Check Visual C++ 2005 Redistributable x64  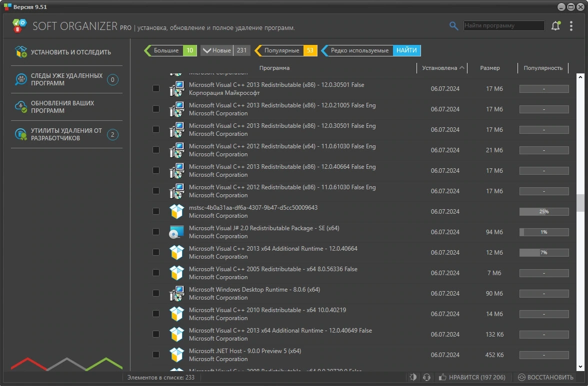[155, 273]
